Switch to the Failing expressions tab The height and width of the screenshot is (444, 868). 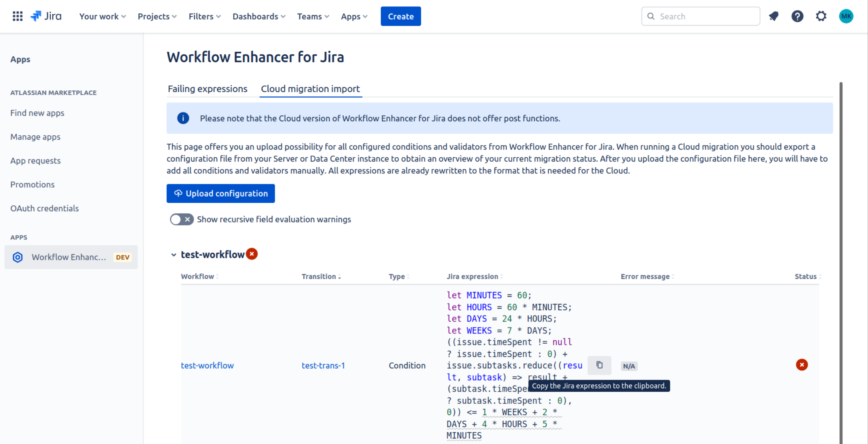208,89
